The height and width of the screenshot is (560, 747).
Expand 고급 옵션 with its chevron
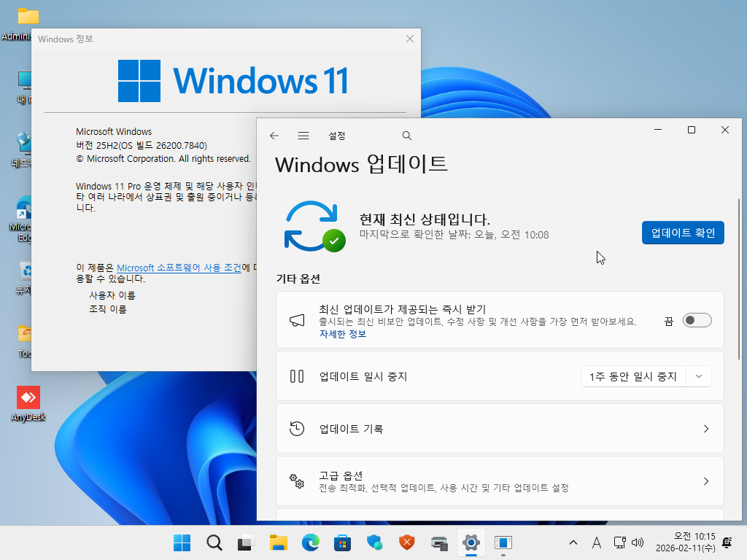[x=706, y=481]
